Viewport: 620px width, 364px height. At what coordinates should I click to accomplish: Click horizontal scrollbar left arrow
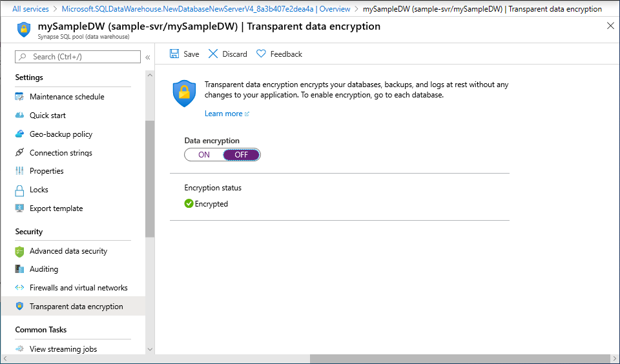point(5,358)
